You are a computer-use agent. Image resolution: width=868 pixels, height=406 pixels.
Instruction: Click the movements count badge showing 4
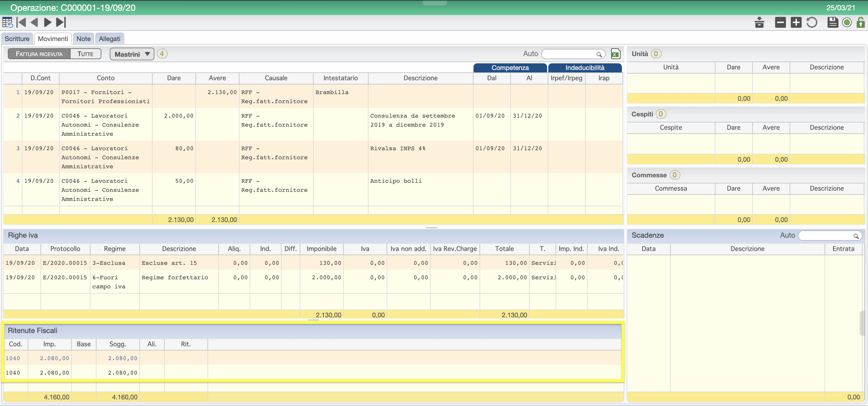162,54
